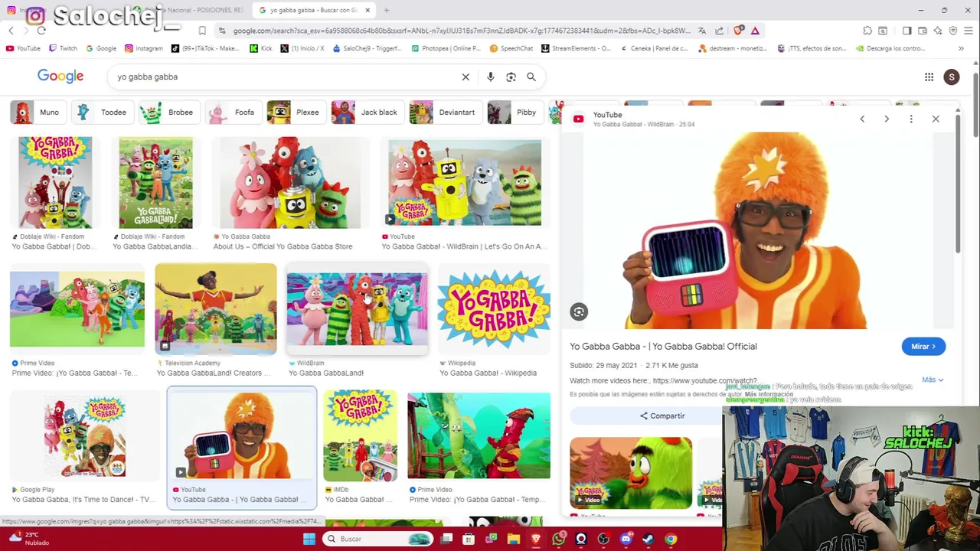
Task: Close the image preview panel
Action: coord(936,119)
